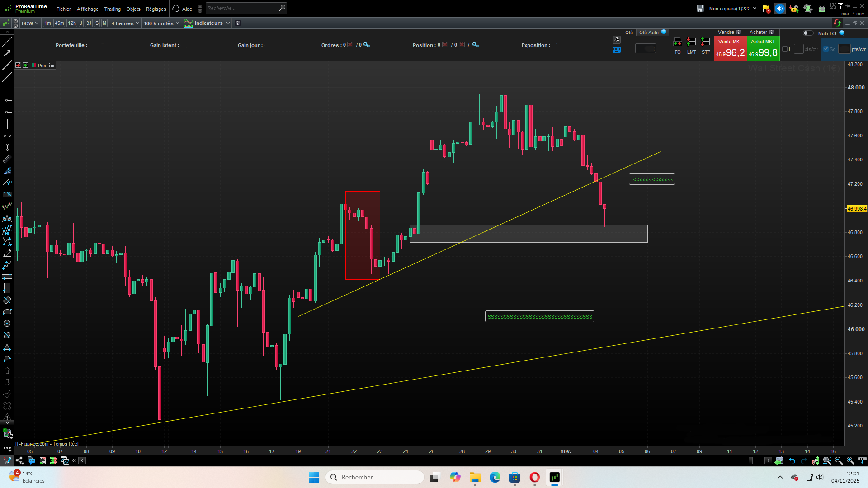Open the DOW instrument dropdown
The height and width of the screenshot is (488, 868).
click(30, 23)
